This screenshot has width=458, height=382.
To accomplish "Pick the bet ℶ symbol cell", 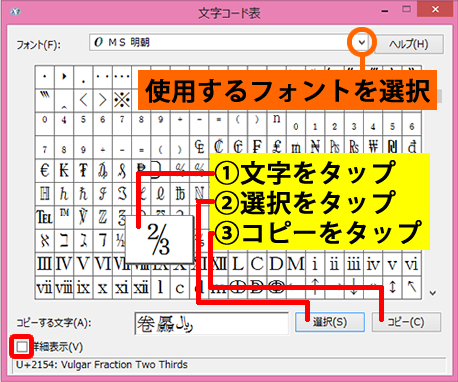I will [64, 241].
